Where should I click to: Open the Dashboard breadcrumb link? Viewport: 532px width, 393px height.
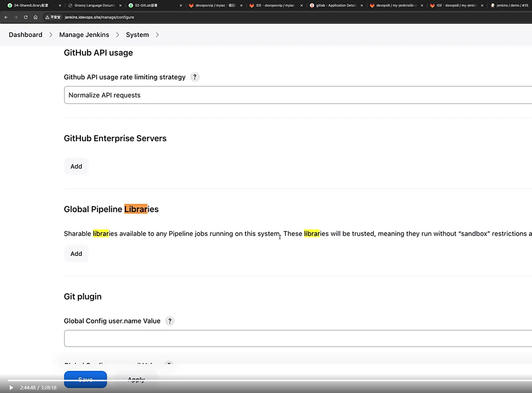(25, 35)
